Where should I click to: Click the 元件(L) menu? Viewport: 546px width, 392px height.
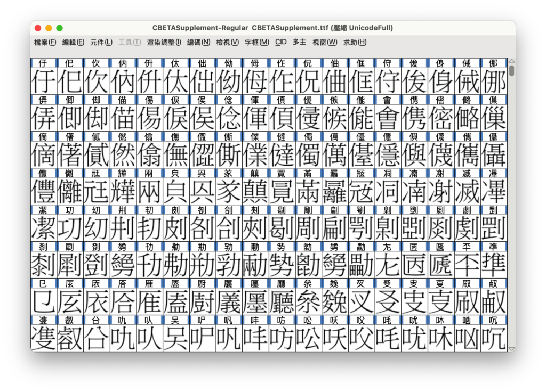(101, 43)
